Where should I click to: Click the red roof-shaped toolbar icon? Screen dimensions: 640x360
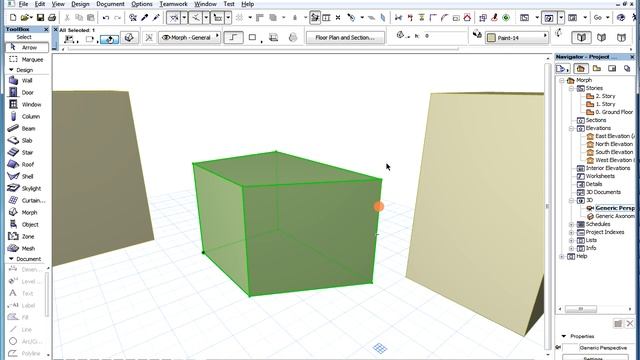[467, 18]
